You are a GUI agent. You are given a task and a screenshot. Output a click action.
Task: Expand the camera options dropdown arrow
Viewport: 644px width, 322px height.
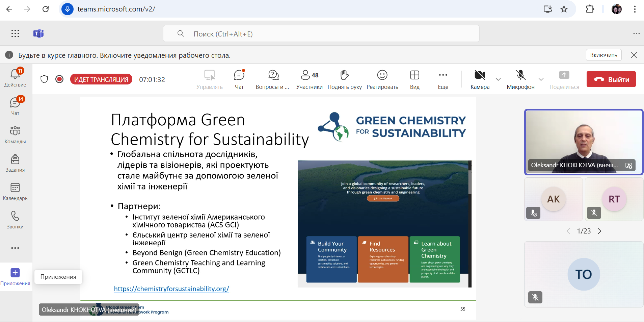point(498,79)
